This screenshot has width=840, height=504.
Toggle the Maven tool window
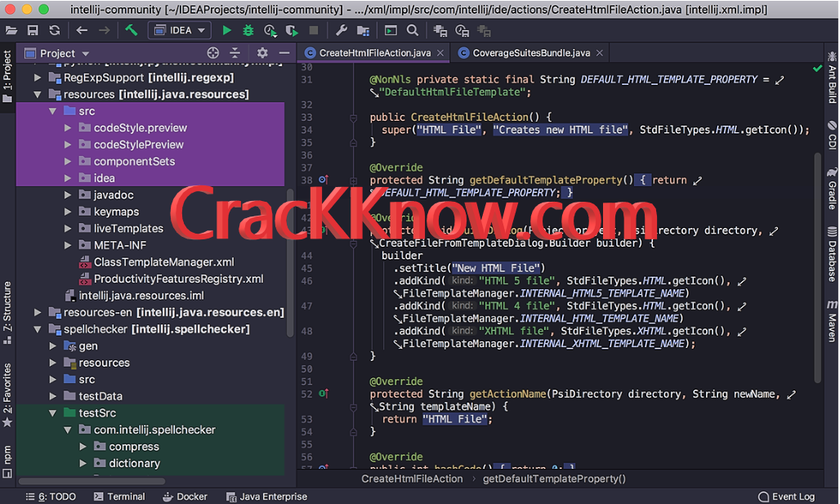[x=832, y=320]
